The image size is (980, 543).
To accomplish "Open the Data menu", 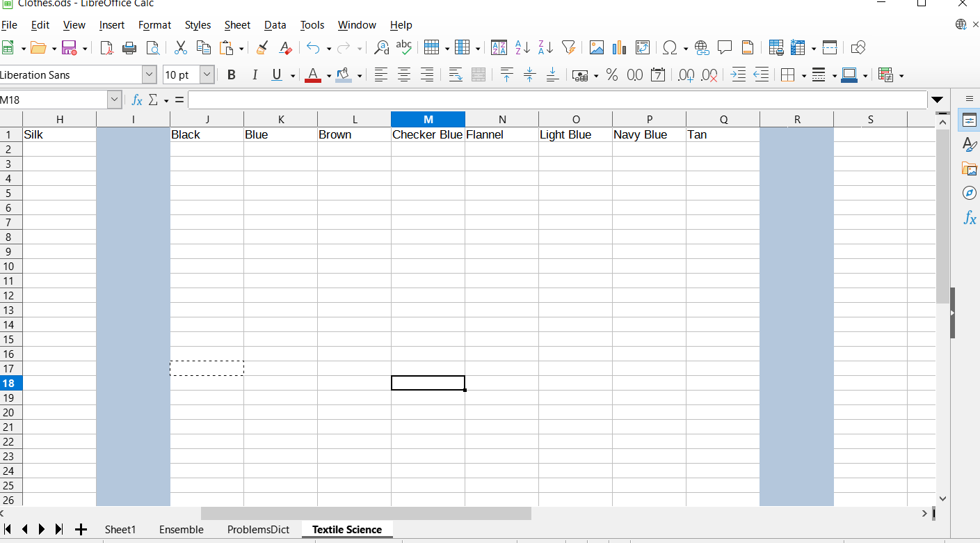I will point(275,25).
